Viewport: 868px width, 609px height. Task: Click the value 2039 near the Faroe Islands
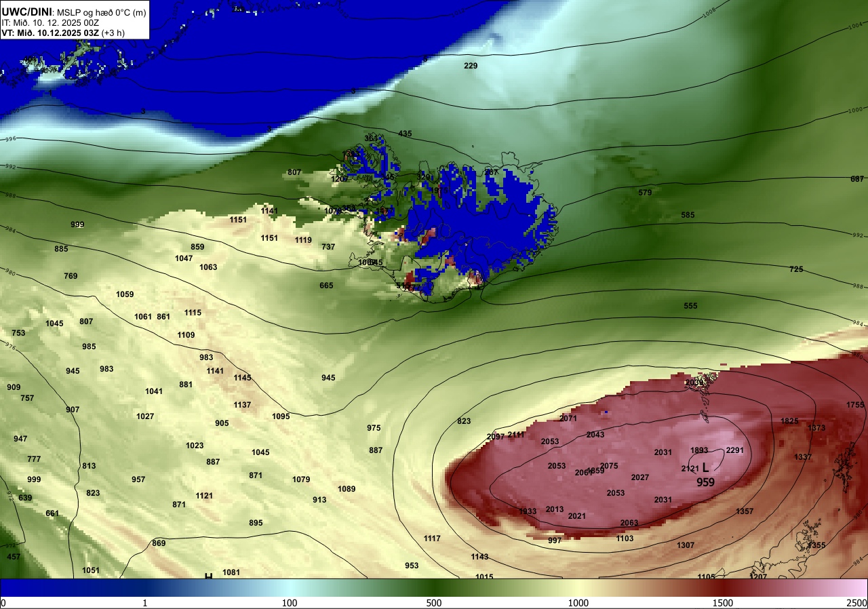694,382
